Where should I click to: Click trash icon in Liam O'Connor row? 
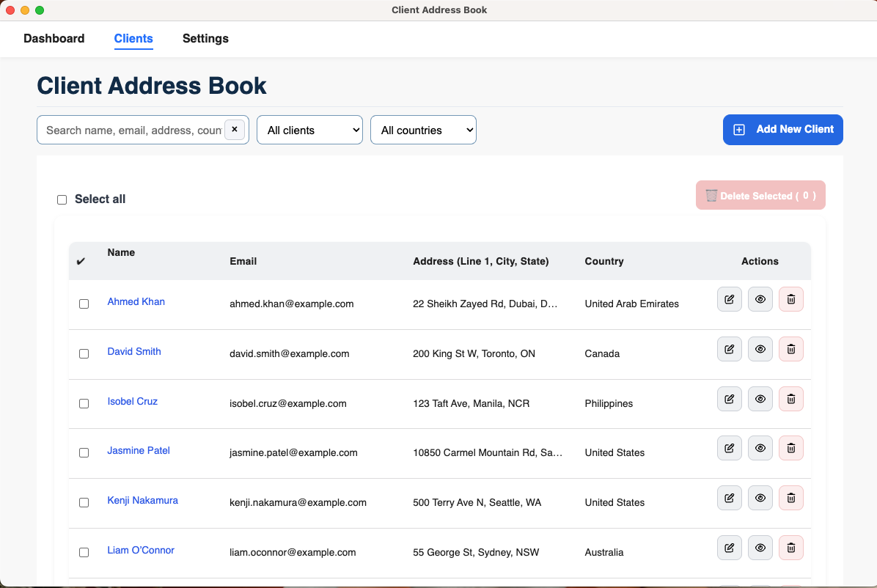pos(790,548)
